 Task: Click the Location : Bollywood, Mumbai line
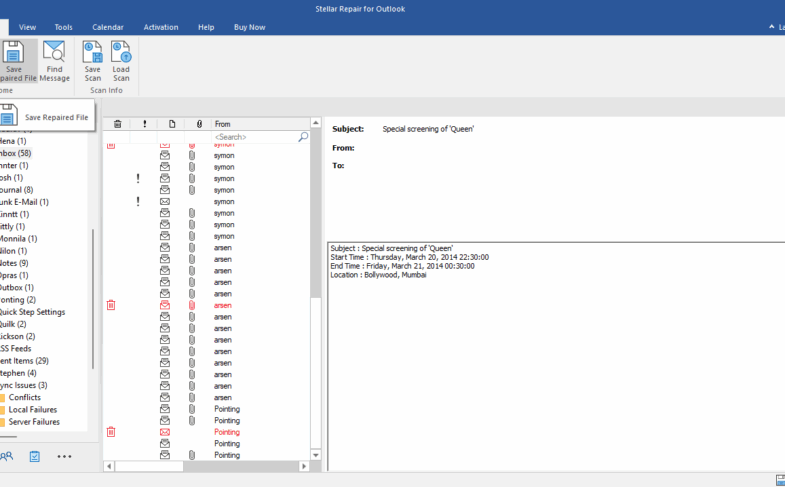(378, 275)
